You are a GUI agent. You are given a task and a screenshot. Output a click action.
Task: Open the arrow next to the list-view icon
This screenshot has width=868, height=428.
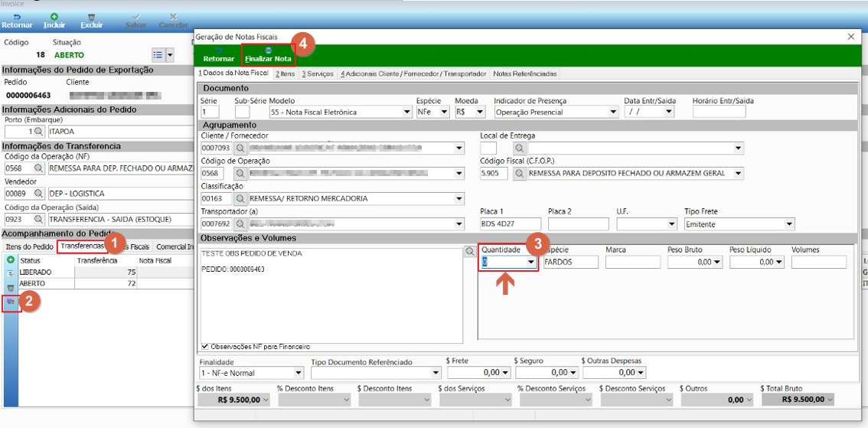tap(170, 55)
